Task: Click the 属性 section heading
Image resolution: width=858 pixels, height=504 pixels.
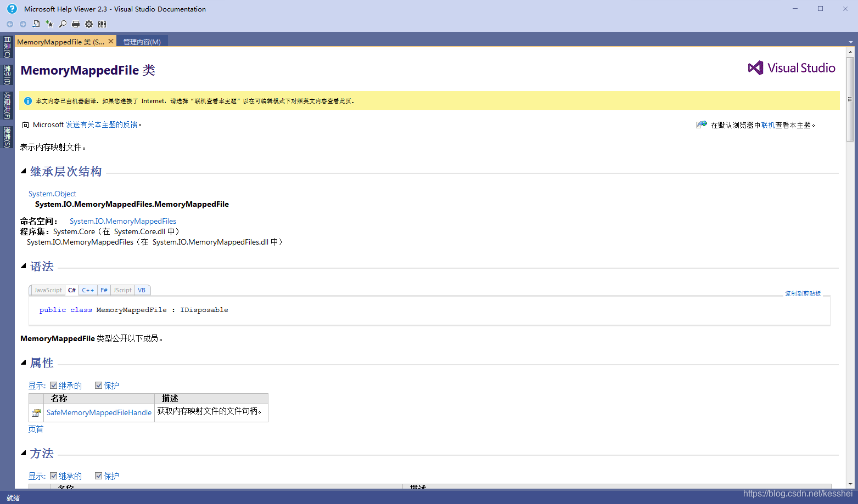Action: point(42,363)
